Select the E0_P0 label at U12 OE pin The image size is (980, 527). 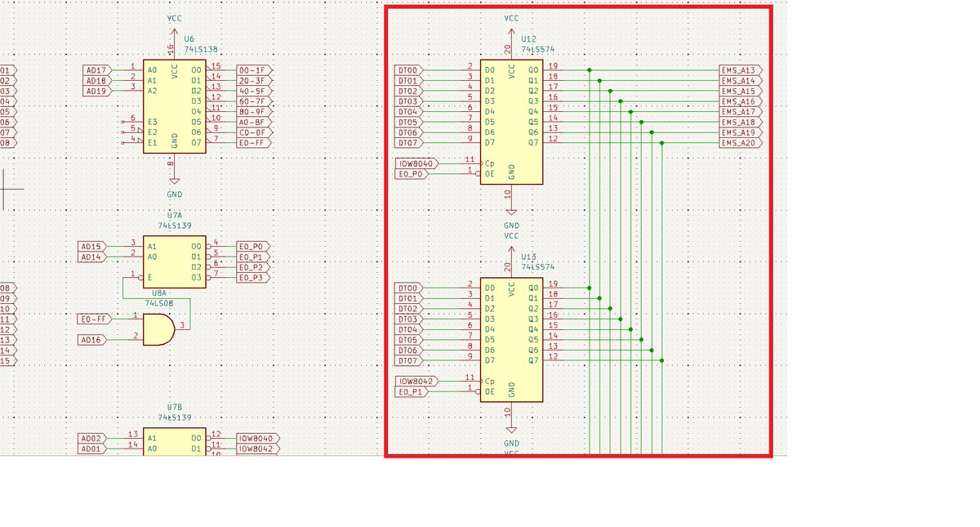pos(412,174)
